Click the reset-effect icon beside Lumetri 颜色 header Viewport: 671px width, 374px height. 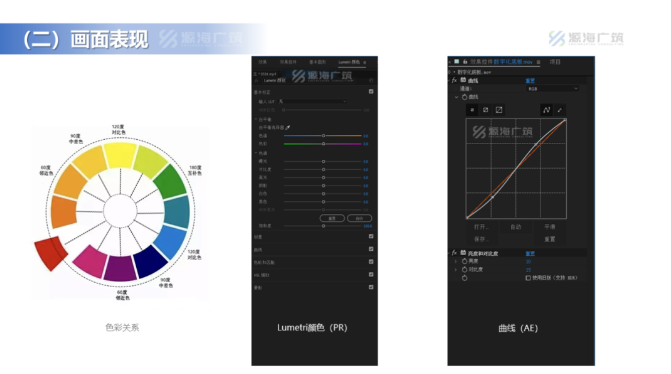point(371,80)
